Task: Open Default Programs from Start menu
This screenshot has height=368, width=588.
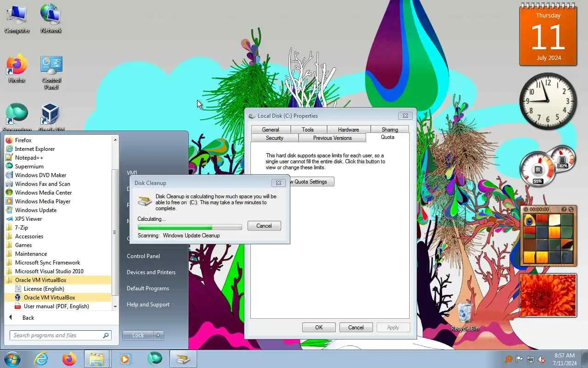Action: point(148,288)
